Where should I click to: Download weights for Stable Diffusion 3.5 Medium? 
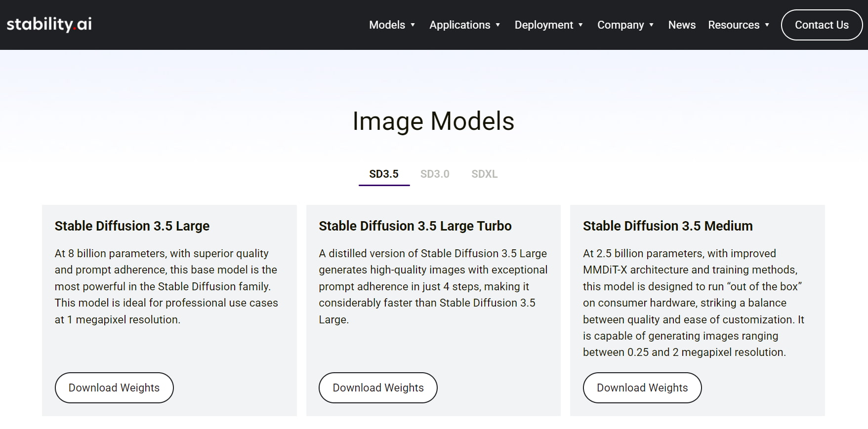(x=642, y=388)
